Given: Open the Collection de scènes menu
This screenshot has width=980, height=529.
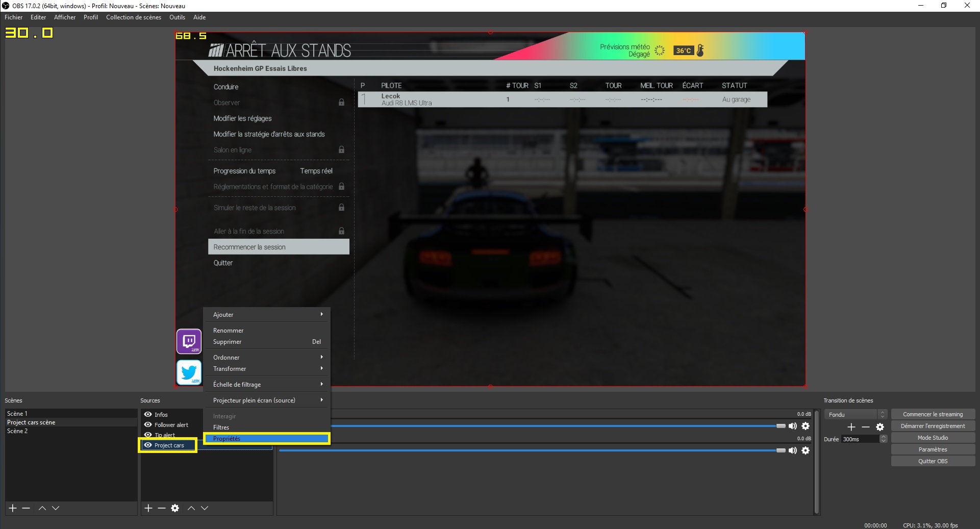Looking at the screenshot, I should [134, 17].
